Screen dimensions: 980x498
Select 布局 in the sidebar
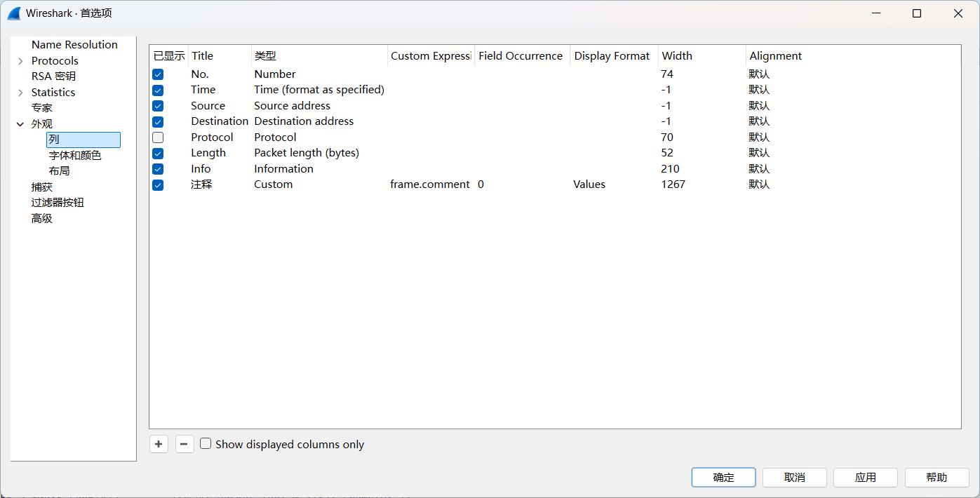59,171
